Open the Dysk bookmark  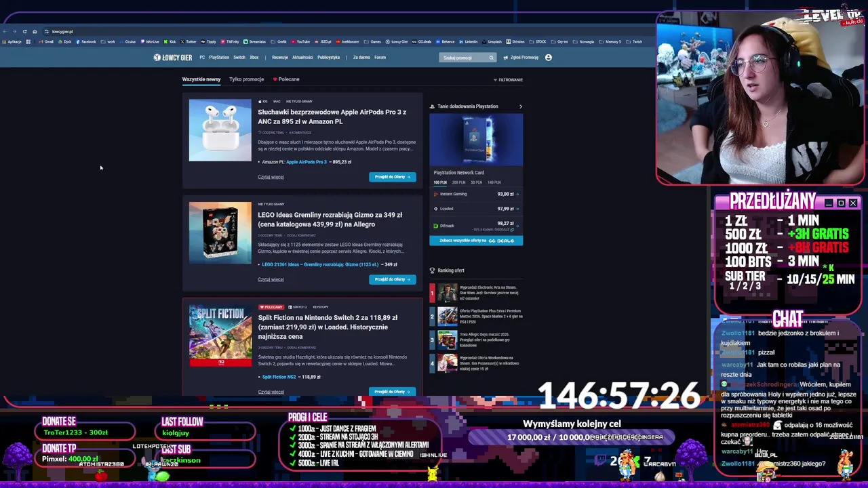pos(64,42)
